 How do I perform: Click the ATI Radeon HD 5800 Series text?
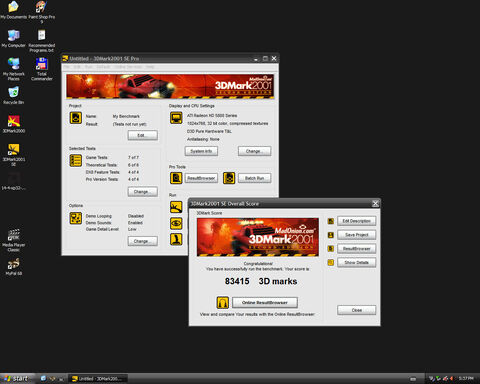212,116
